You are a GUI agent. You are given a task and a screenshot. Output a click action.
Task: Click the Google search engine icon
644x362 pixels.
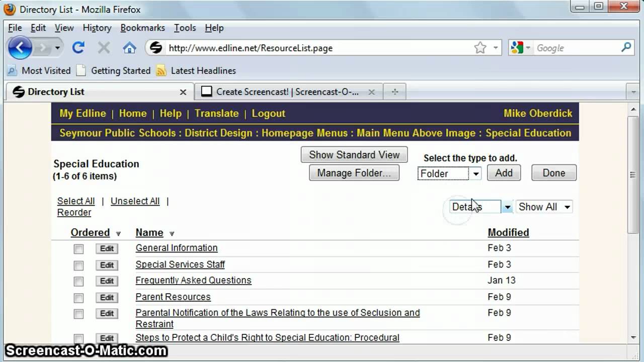(517, 48)
